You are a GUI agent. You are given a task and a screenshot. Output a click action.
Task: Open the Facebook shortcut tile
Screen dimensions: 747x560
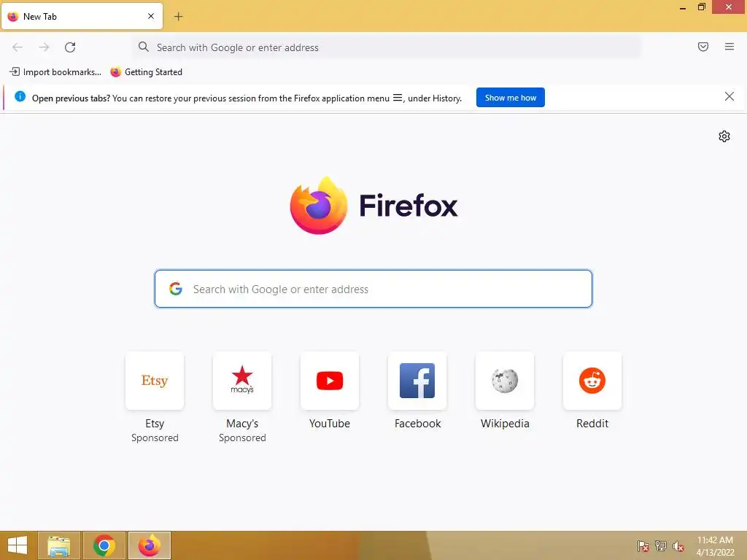click(x=417, y=381)
